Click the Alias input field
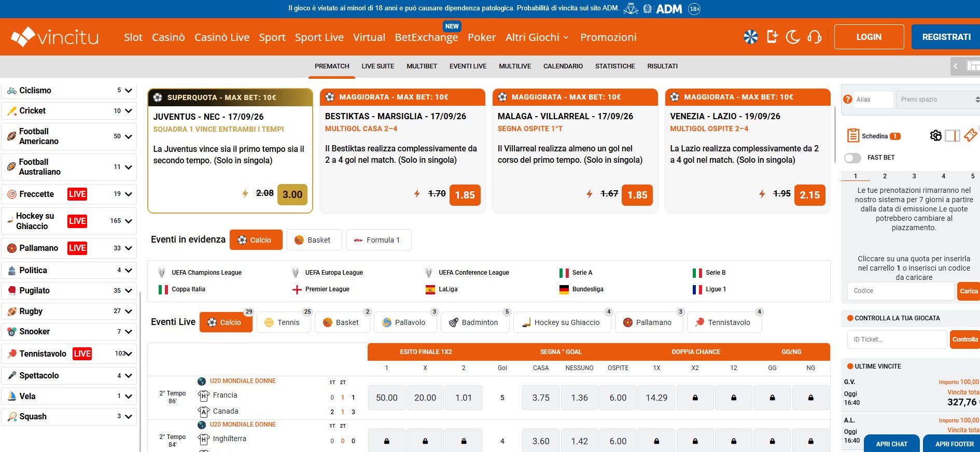This screenshot has width=980, height=452. 873,100
